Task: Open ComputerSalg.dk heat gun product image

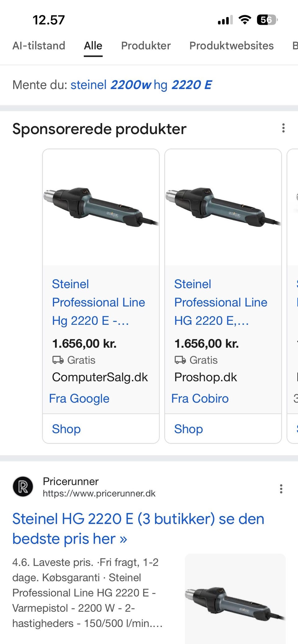Action: tap(101, 207)
